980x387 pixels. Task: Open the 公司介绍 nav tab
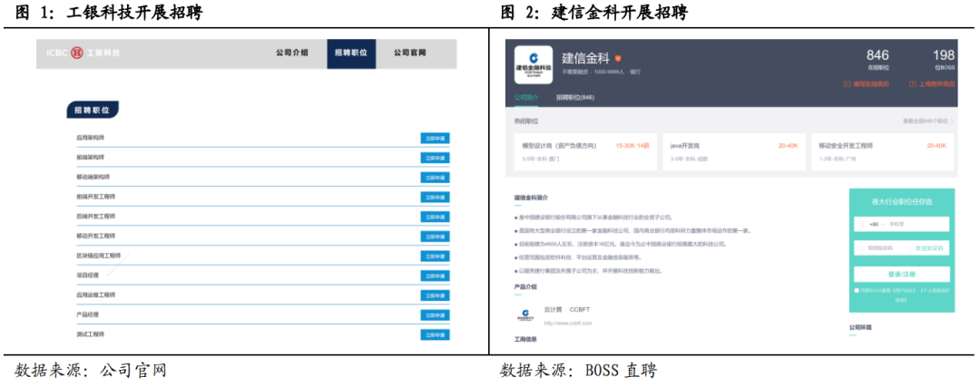292,53
